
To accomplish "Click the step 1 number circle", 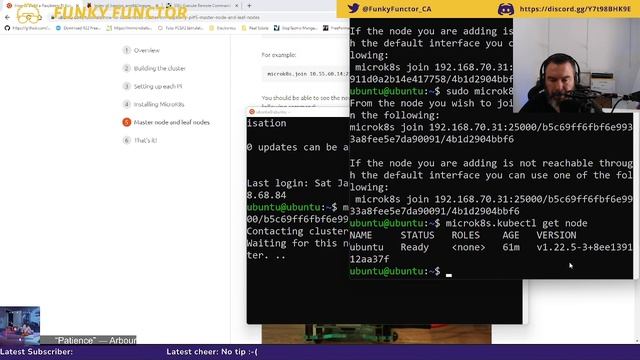I will 127,50.
